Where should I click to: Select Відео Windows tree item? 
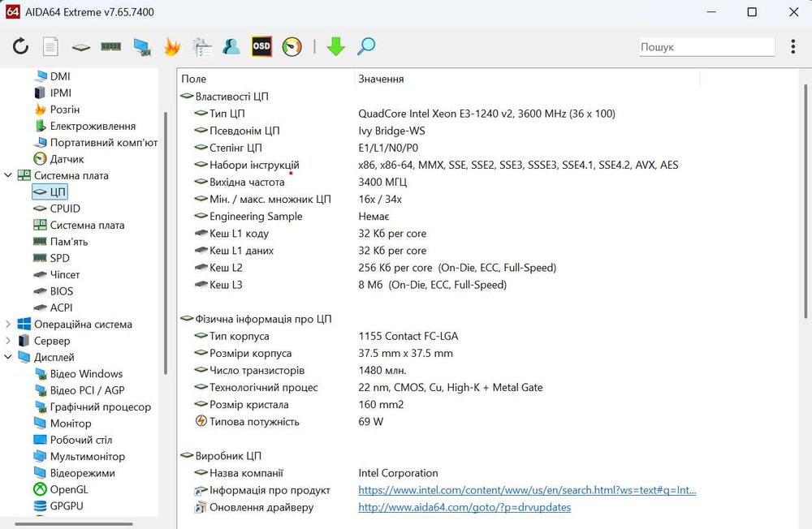pyautogui.click(x=78, y=374)
